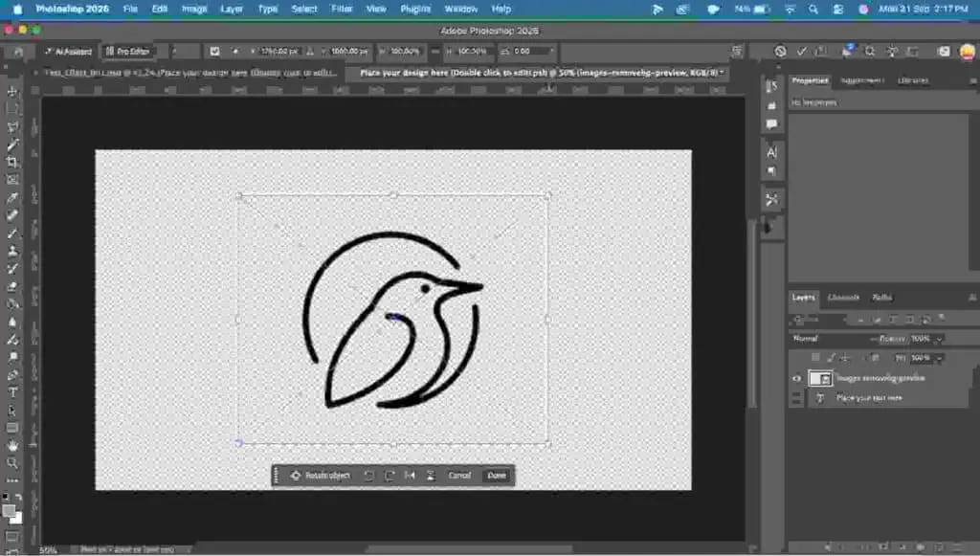Screen dimensions: 980x556
Task: Select the Clone Stamp tool
Action: pyautogui.click(x=11, y=251)
